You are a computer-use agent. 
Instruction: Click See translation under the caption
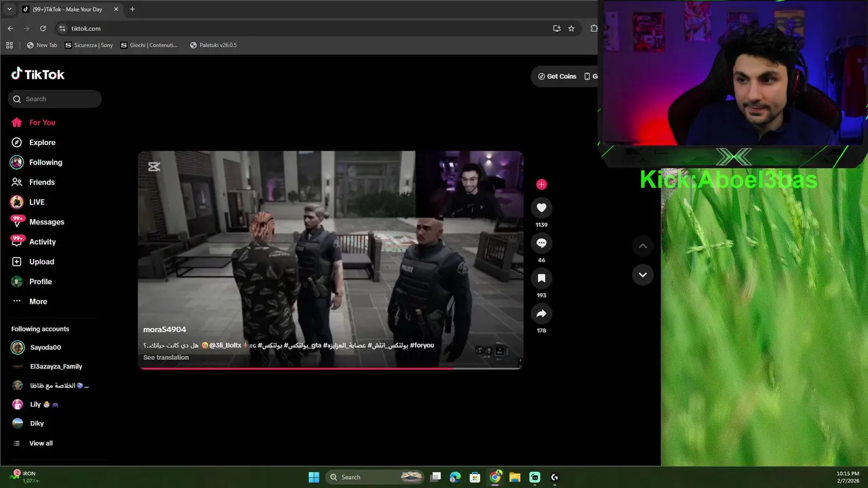tap(166, 358)
